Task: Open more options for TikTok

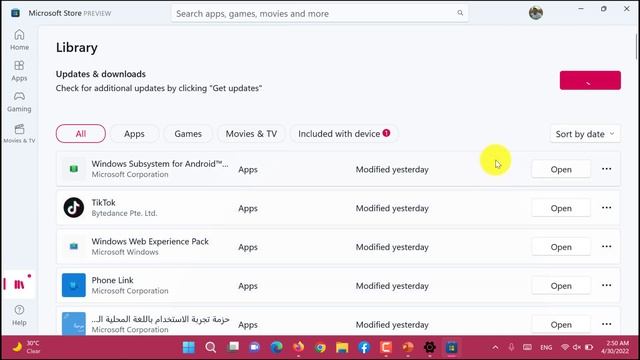Action: coord(606,208)
